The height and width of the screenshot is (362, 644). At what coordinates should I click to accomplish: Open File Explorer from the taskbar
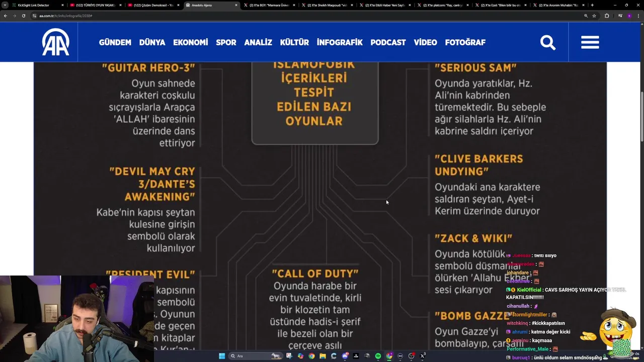pos(323,356)
